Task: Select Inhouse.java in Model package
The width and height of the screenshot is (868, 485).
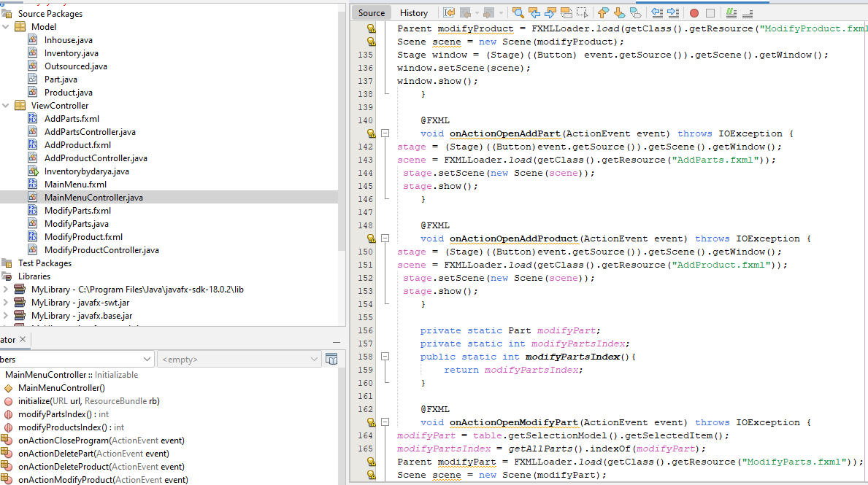Action: (69, 40)
